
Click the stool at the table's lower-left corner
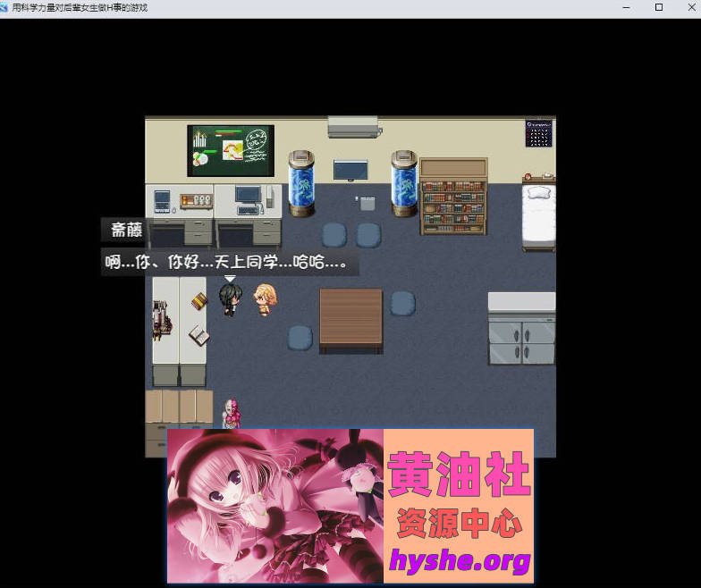pyautogui.click(x=300, y=338)
